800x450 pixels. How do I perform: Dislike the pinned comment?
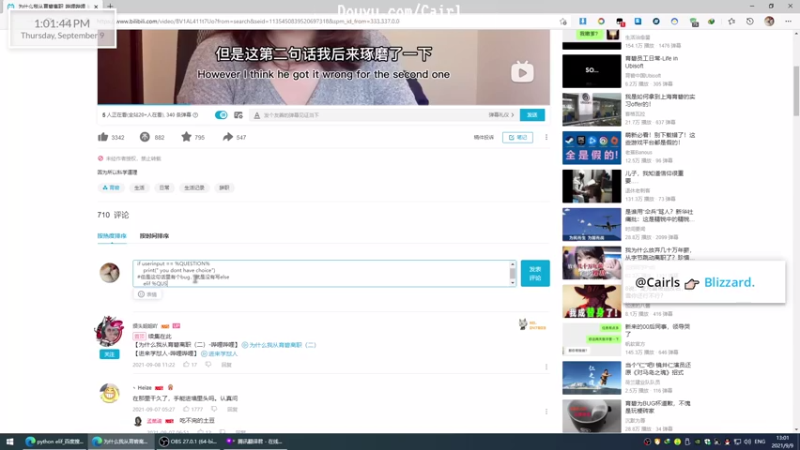click(x=208, y=365)
